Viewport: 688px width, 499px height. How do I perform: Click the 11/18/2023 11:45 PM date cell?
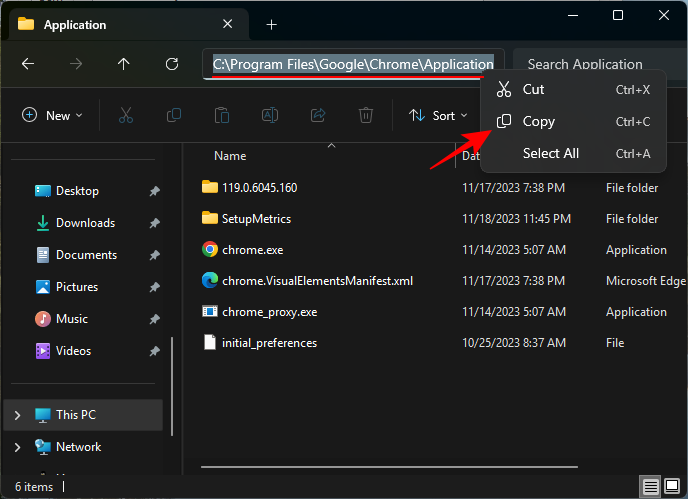pos(516,219)
